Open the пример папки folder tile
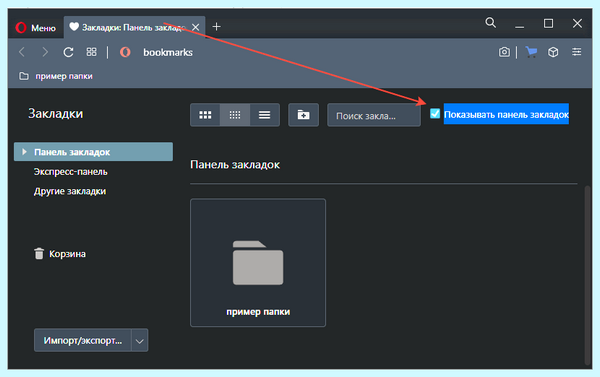 click(258, 263)
